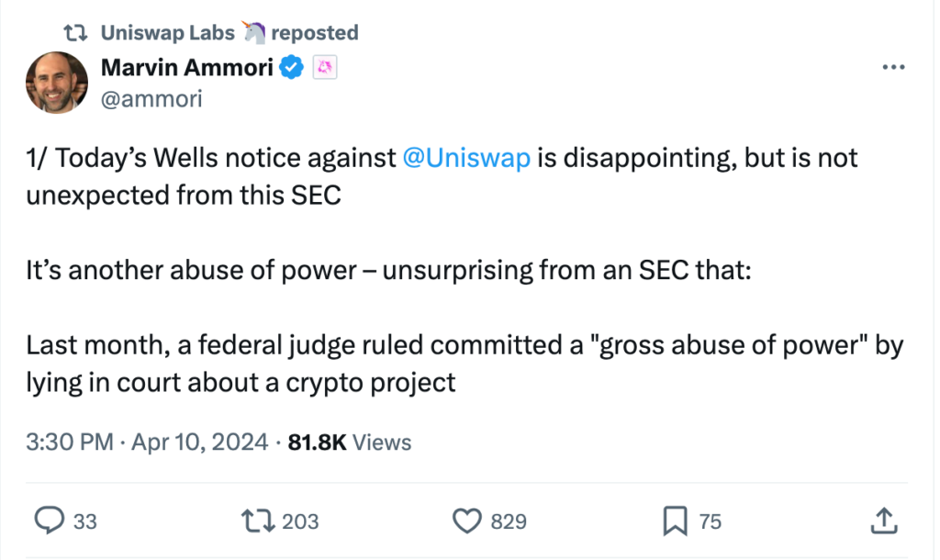
Task: Follow the @Uniswap mention link
Action: coord(466,158)
